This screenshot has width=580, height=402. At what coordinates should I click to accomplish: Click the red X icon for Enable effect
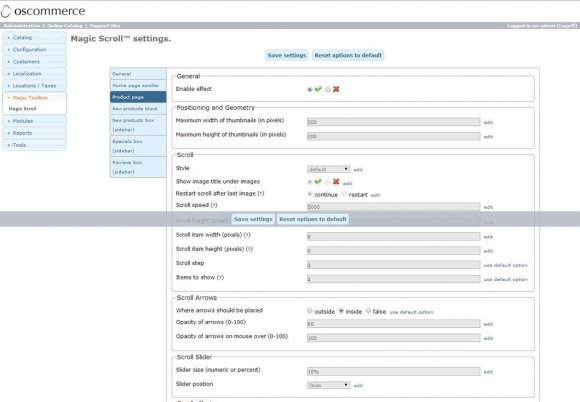point(336,89)
